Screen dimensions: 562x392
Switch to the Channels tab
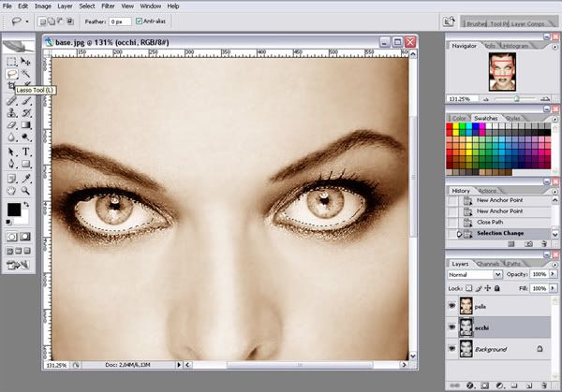tap(488, 264)
